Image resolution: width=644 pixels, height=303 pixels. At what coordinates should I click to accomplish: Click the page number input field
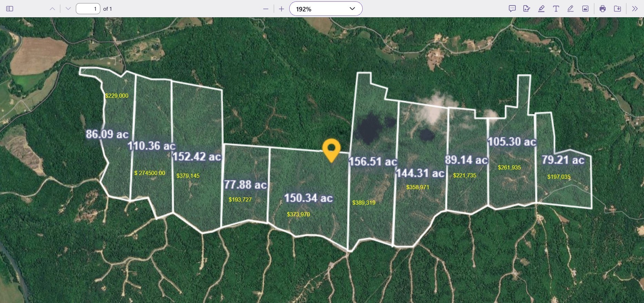tap(88, 9)
